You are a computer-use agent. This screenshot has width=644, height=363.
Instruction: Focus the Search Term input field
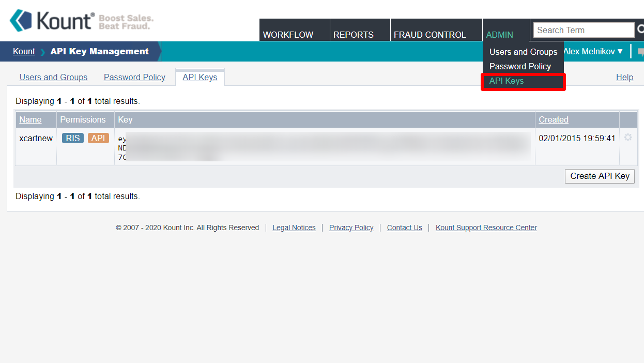[x=584, y=30]
